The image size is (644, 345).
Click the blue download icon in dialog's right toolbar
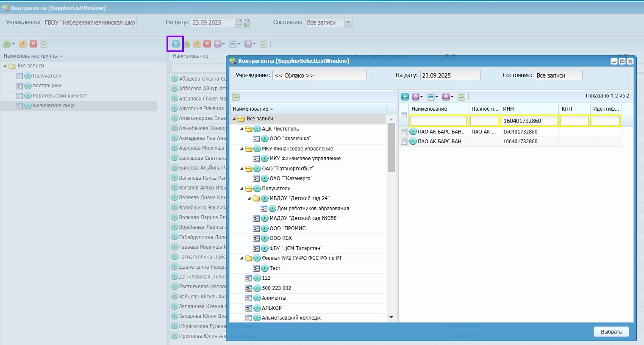coord(405,97)
